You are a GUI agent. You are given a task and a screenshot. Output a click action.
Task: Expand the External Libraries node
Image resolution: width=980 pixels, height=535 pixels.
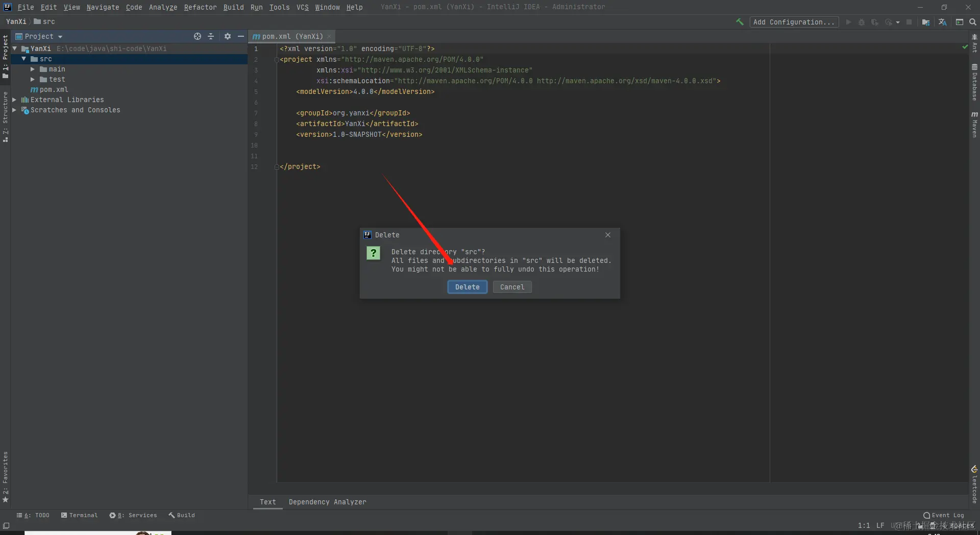click(14, 100)
